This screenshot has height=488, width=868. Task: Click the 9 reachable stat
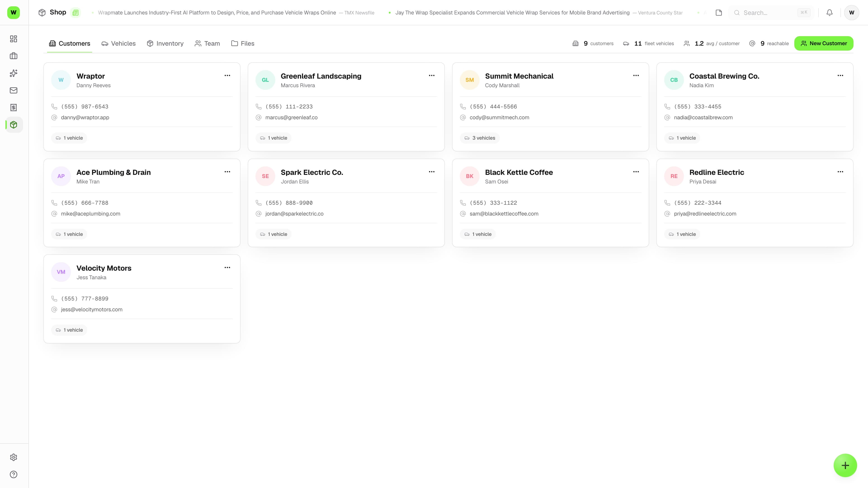tap(769, 43)
